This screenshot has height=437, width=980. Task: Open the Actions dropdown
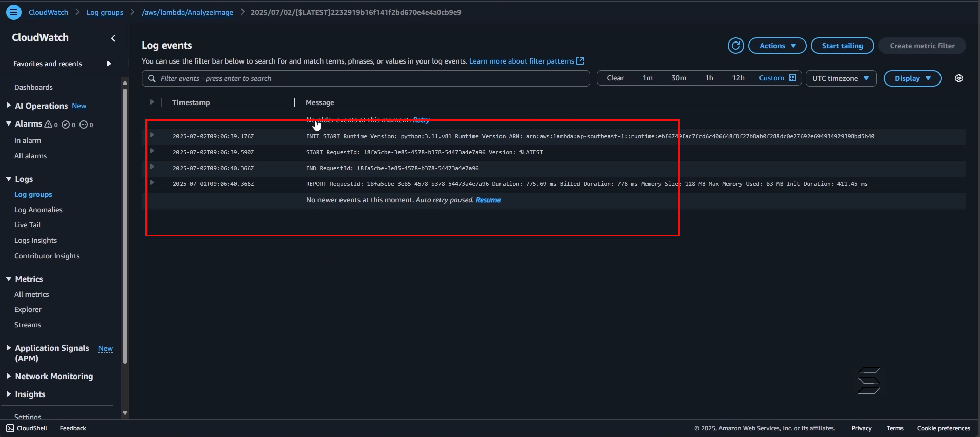coord(777,46)
